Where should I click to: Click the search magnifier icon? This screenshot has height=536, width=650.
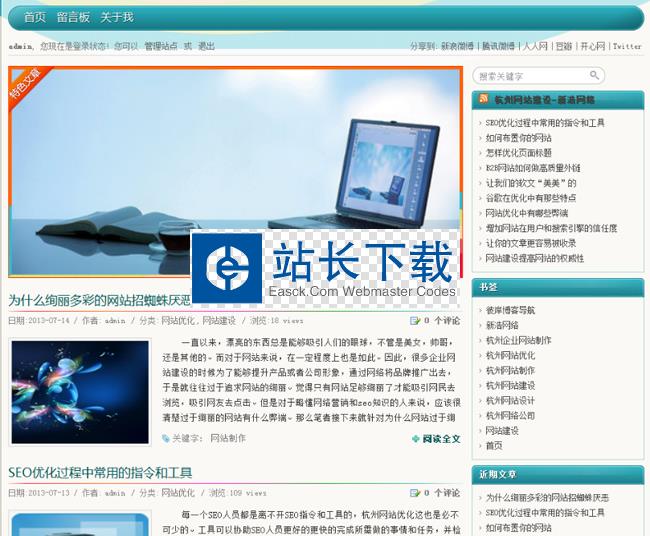point(594,75)
